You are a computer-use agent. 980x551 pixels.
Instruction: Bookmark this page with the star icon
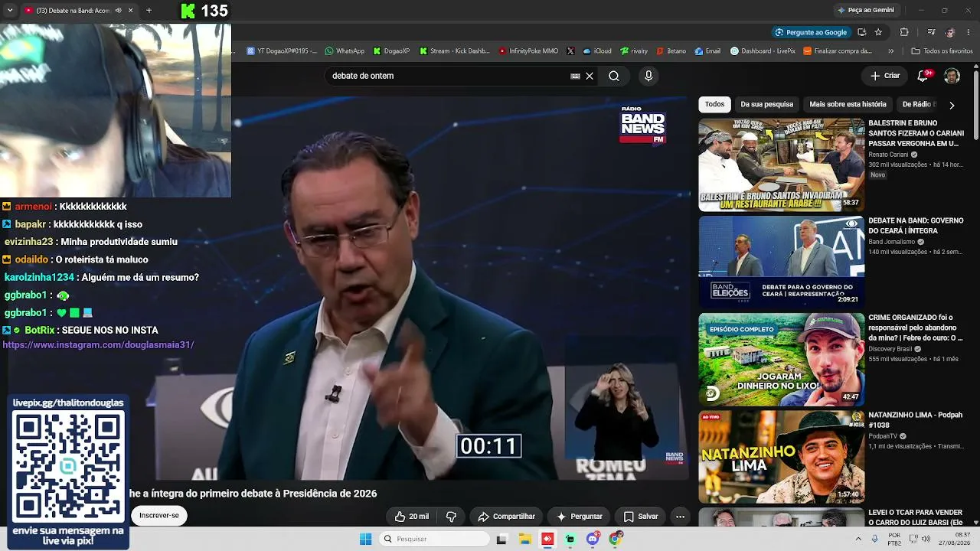click(x=878, y=32)
